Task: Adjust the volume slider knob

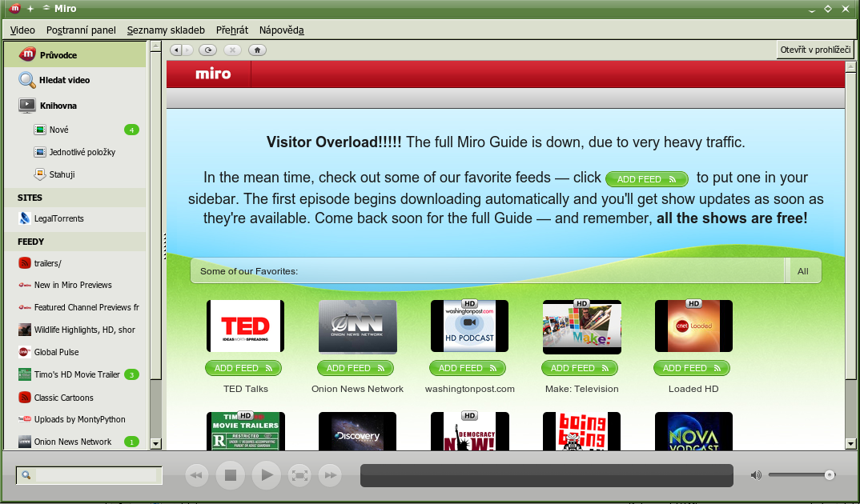Action: point(830,475)
